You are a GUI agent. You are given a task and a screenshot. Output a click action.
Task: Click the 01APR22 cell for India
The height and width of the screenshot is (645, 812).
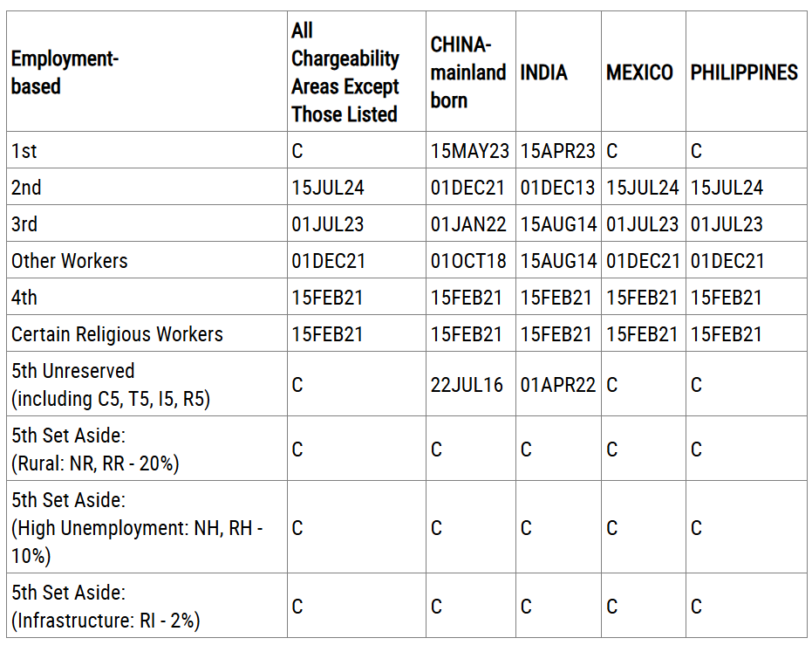tap(557, 385)
